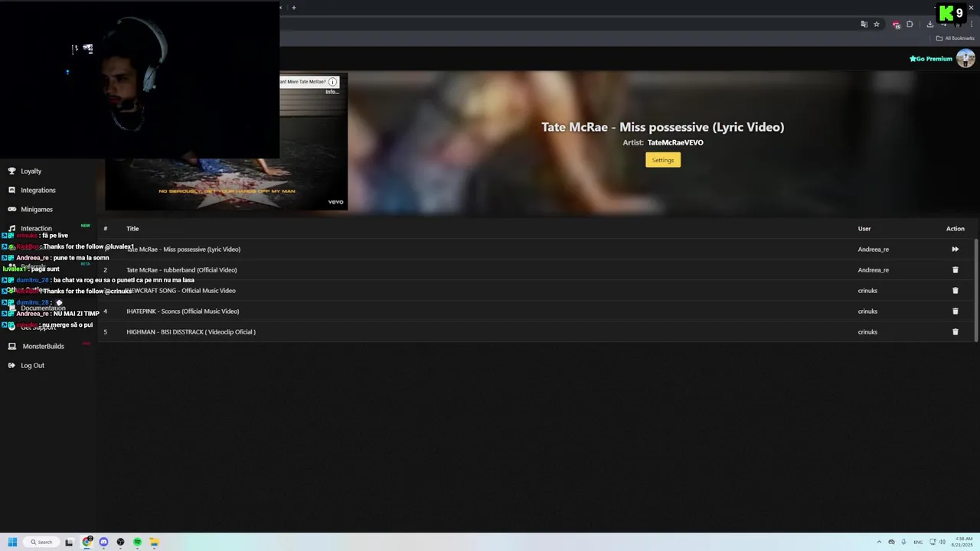Open the browser downloads icon

tap(929, 24)
